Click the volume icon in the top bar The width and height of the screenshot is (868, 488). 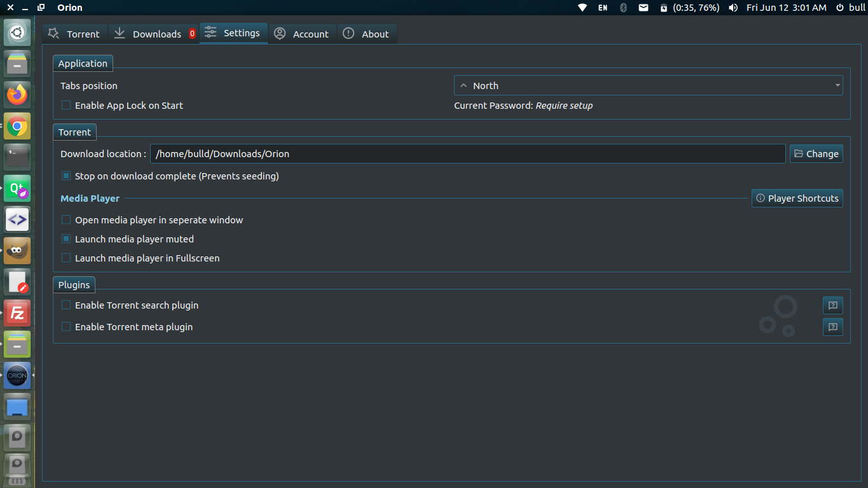(733, 8)
